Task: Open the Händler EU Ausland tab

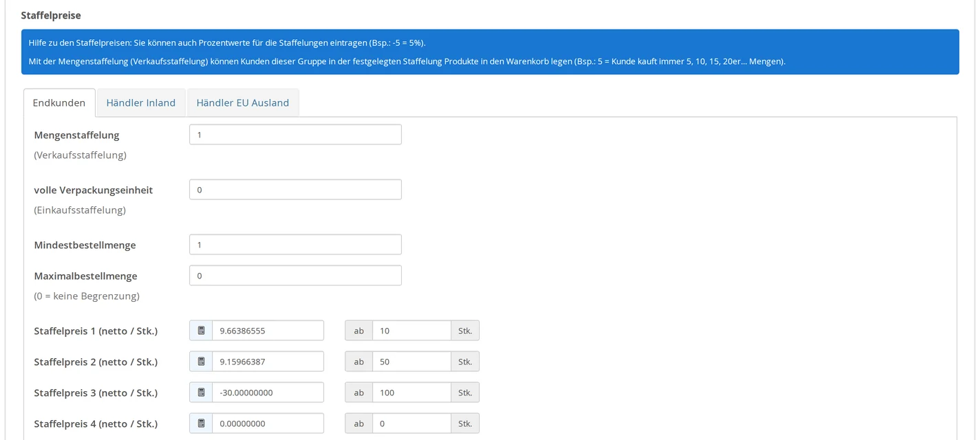Action: (x=243, y=102)
